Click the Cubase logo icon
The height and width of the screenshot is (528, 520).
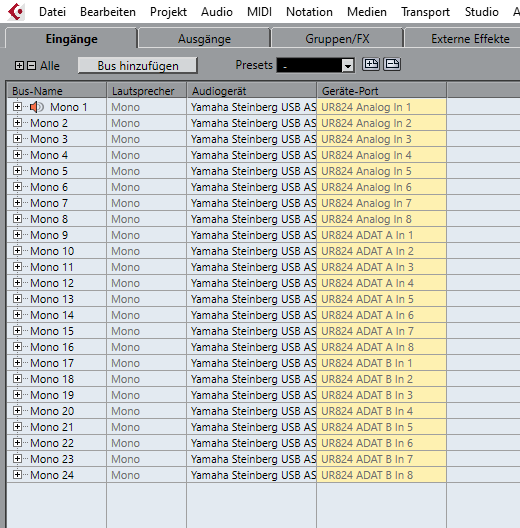tap(16, 11)
